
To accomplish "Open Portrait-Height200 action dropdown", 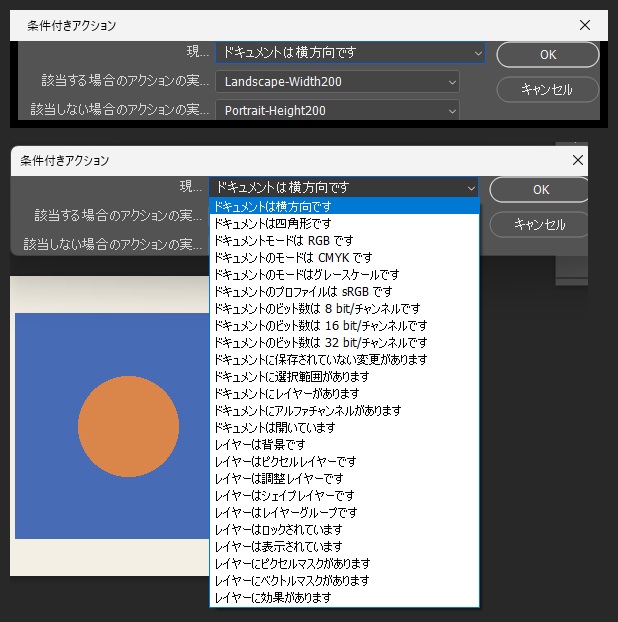I will tap(337, 110).
